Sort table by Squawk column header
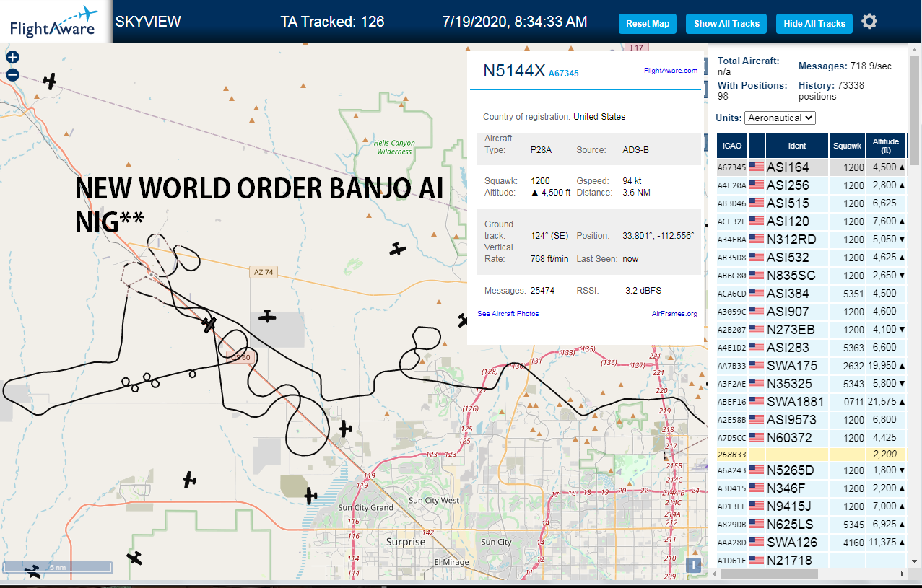Screen dimensions: 922x588 847,146
